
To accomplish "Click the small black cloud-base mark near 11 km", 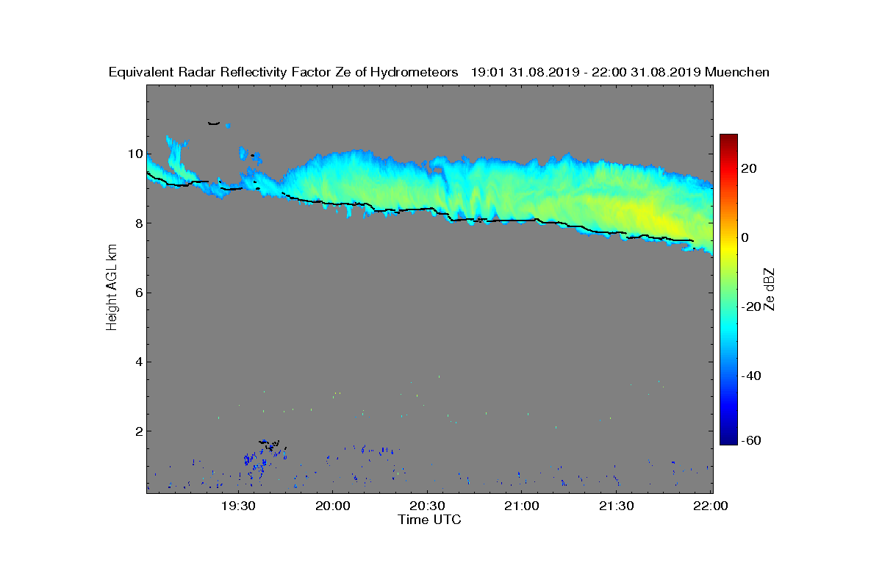I will (x=214, y=123).
